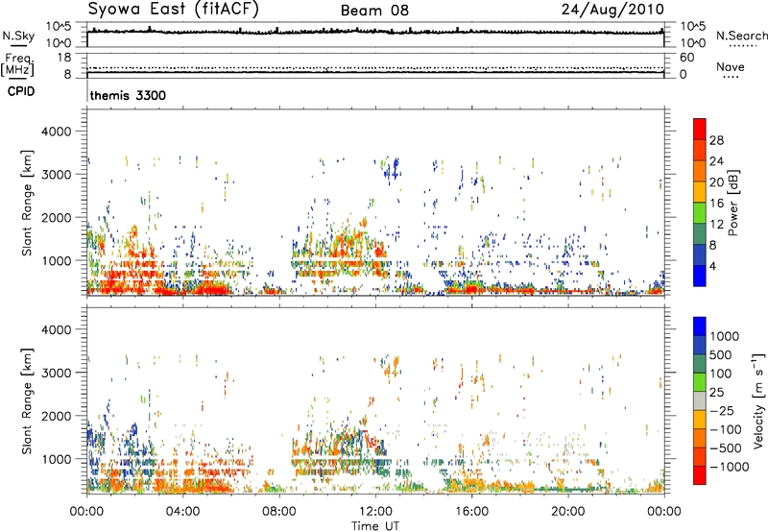Click the 3000 tick on power panel axis
The height and width of the screenshot is (532, 768).
pos(57,175)
